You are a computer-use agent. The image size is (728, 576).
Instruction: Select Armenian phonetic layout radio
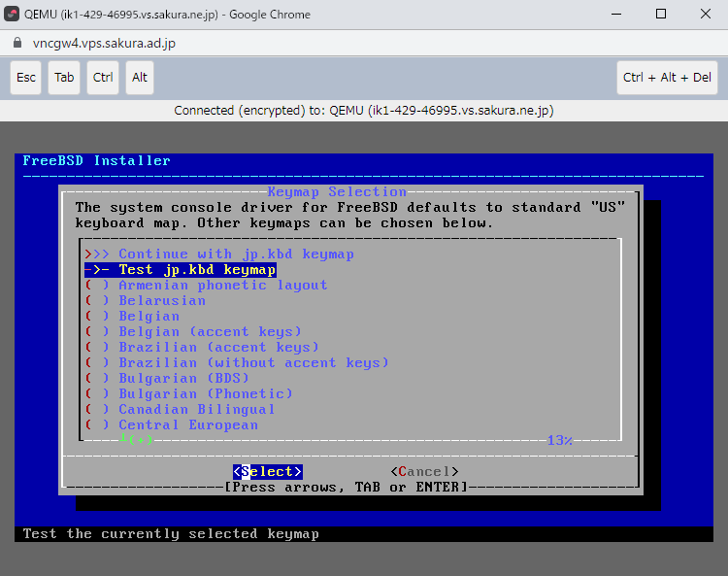222,286
